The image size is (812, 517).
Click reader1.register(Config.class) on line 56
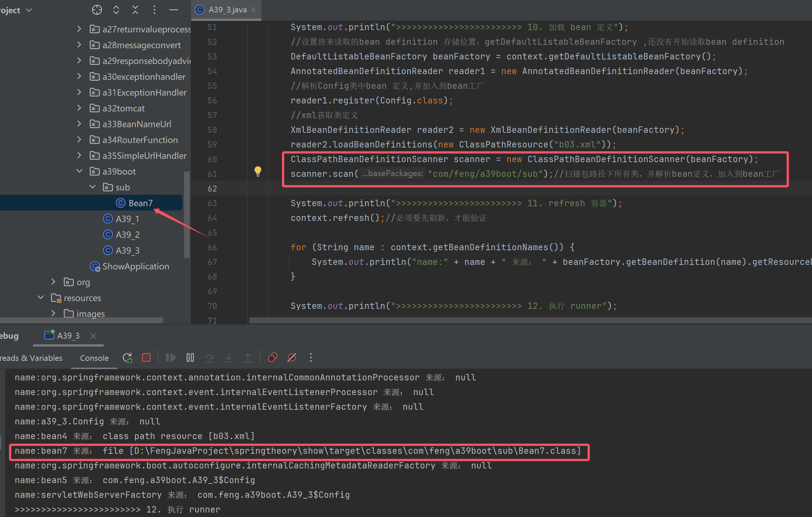pos(372,100)
